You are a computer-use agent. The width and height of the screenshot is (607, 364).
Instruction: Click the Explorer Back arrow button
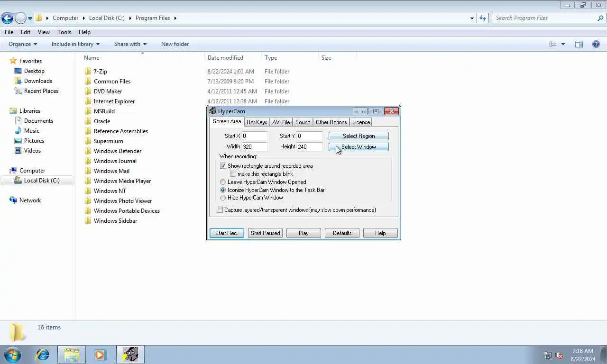[x=7, y=18]
